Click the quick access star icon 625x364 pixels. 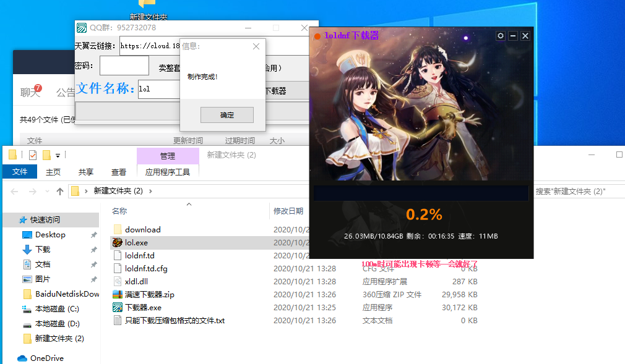[x=23, y=220]
